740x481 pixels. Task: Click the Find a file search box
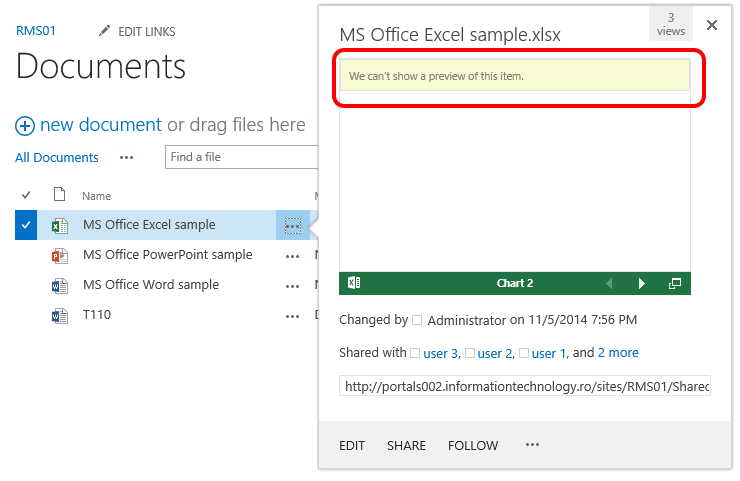(x=242, y=157)
